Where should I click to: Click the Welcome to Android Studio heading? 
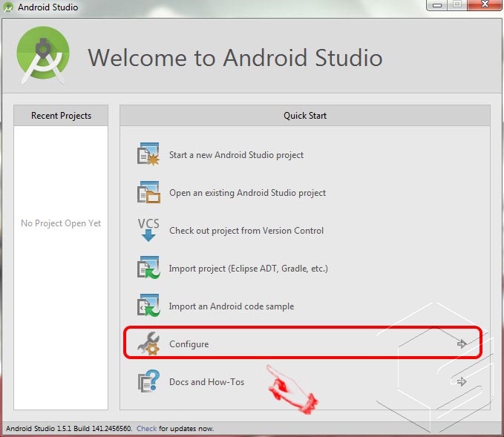(235, 58)
